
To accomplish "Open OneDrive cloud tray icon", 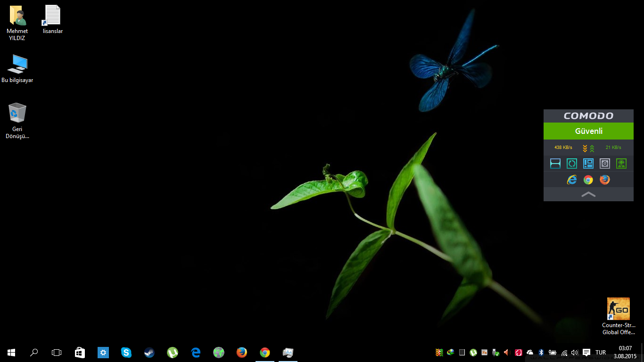I will coord(530,352).
